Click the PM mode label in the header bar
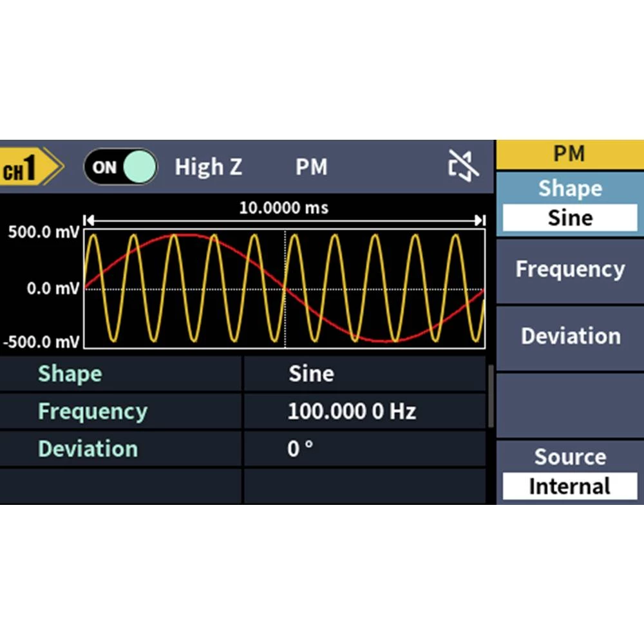This screenshot has width=644, height=644. [x=311, y=167]
